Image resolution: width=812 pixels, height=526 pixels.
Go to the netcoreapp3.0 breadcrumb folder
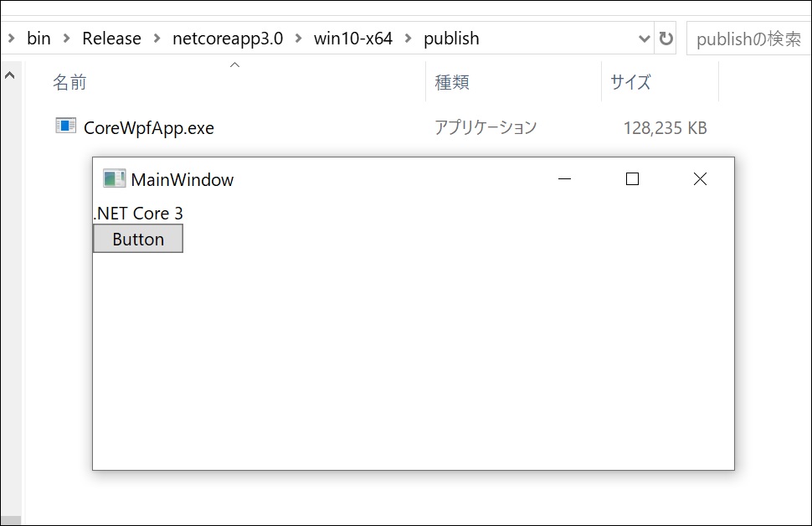228,39
